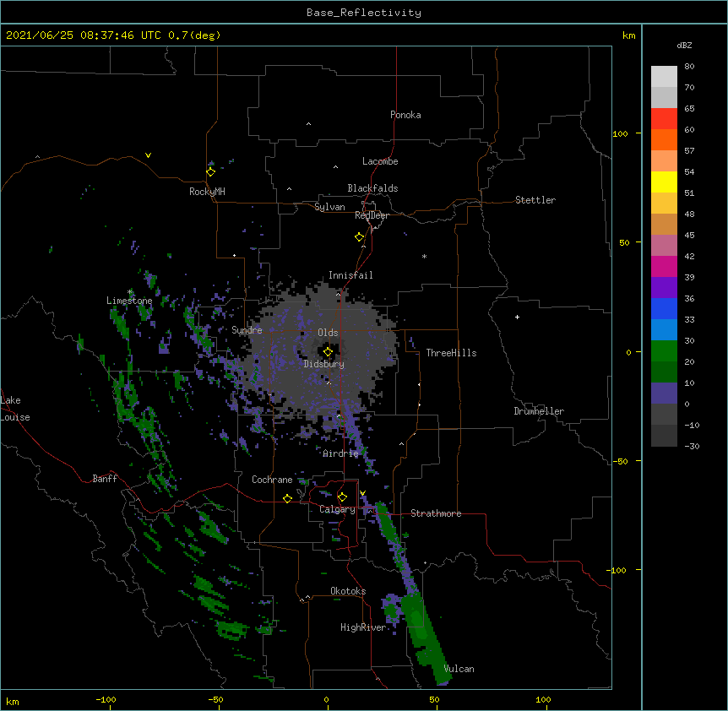Click the yellow v marker east of Calgary diamond
The height and width of the screenshot is (711, 728).
(x=362, y=493)
